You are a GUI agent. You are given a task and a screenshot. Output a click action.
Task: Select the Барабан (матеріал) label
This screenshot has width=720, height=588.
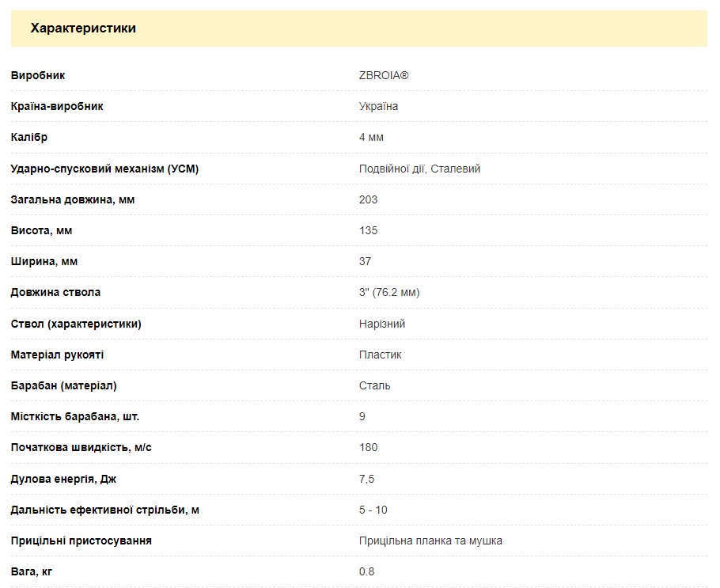(63, 385)
